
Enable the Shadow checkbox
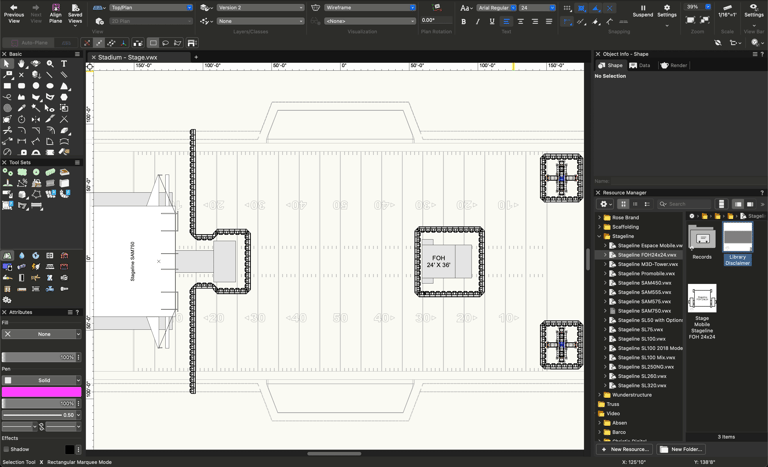6,449
